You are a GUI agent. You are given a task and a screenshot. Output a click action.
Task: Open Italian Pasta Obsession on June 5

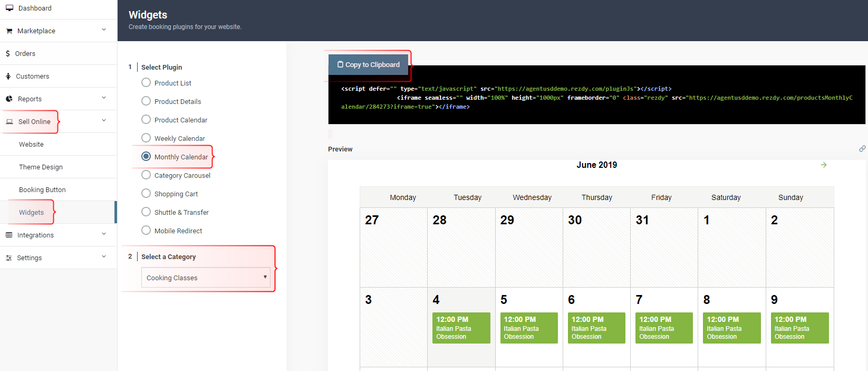click(x=529, y=328)
